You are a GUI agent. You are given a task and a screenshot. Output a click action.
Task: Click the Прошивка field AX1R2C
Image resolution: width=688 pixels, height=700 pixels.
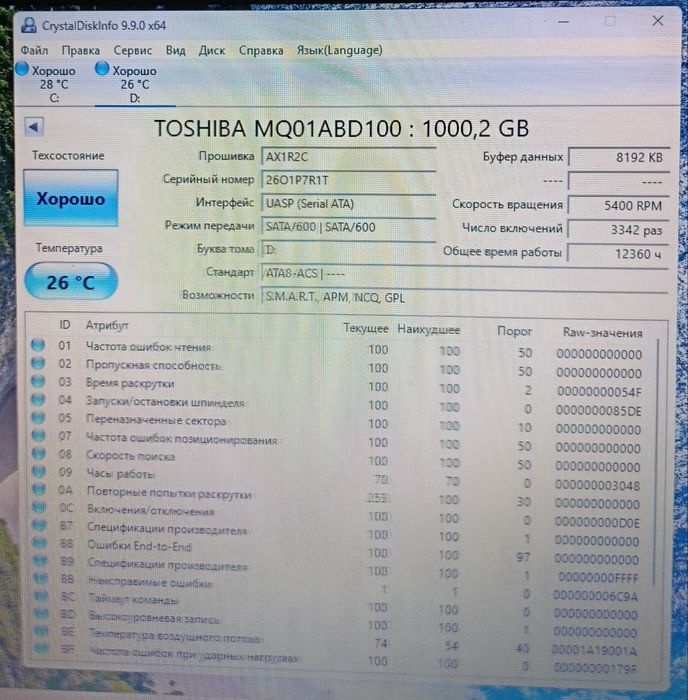pyautogui.click(x=348, y=157)
